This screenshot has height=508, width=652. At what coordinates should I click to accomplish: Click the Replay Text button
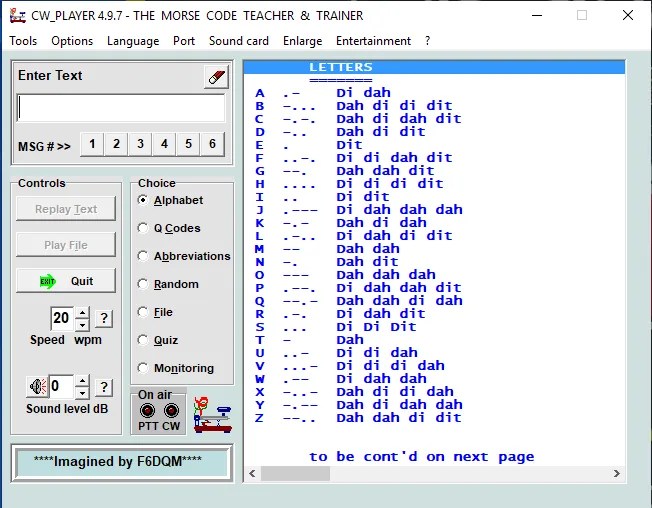click(x=66, y=209)
